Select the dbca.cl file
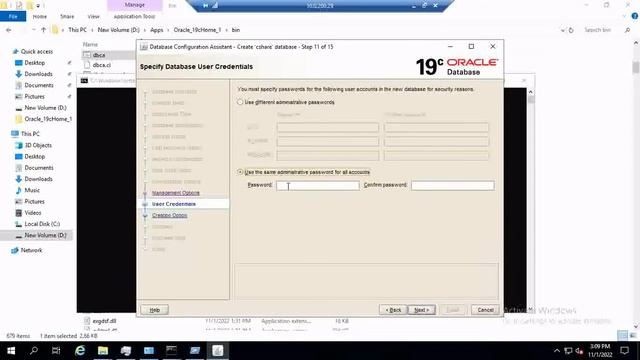The width and height of the screenshot is (640, 360). click(101, 65)
